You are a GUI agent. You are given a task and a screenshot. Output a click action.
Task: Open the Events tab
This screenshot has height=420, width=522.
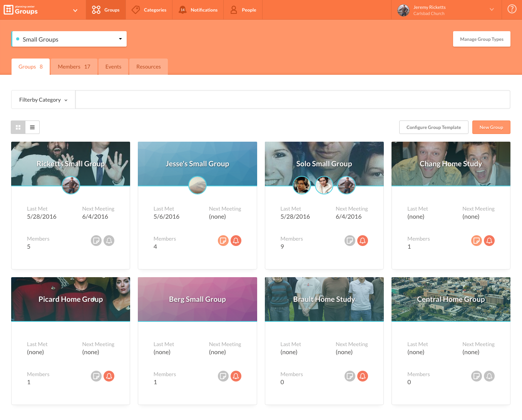tap(113, 66)
